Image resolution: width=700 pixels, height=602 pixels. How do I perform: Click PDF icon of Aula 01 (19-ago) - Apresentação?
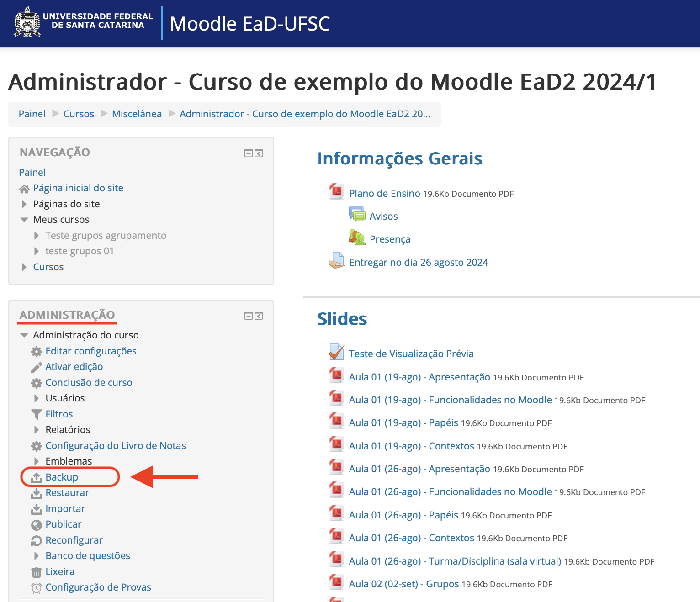(x=337, y=375)
